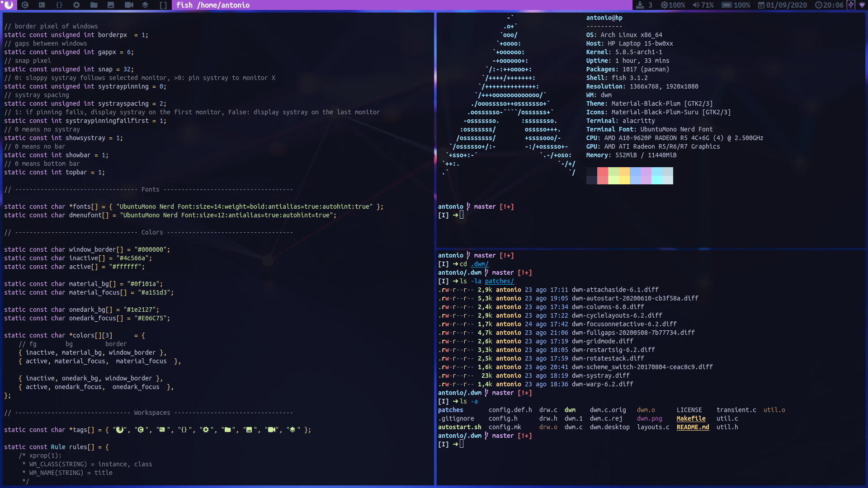The width and height of the screenshot is (868, 488).
Task: Open the image picture tag
Action: pos(111,5)
